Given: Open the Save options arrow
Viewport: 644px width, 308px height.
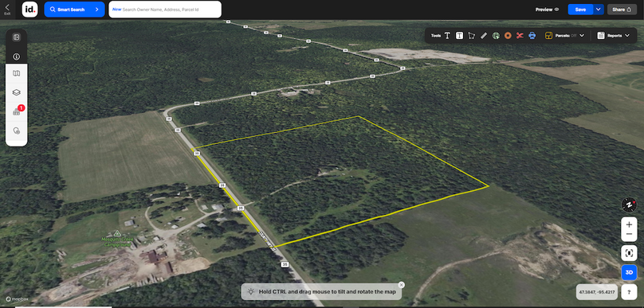Looking at the screenshot, I should 599,10.
